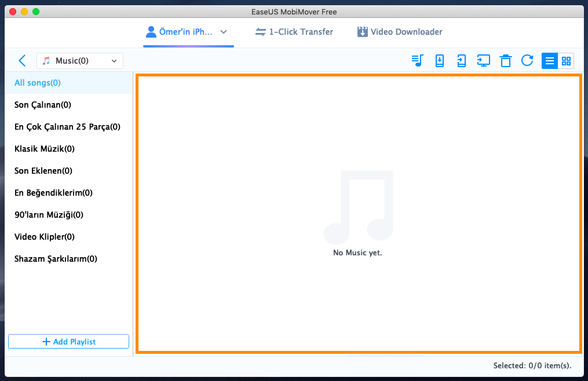Click the transfer to another phone icon
The width and height of the screenshot is (588, 381).
[x=461, y=61]
